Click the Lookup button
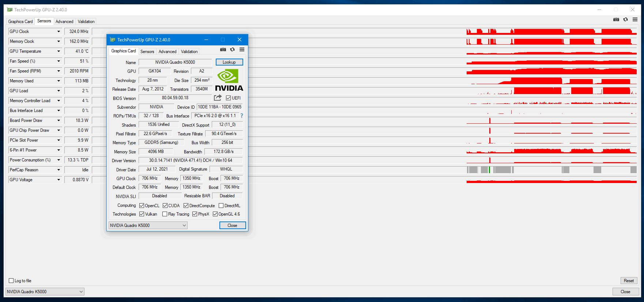The height and width of the screenshot is (302, 644). point(229,62)
